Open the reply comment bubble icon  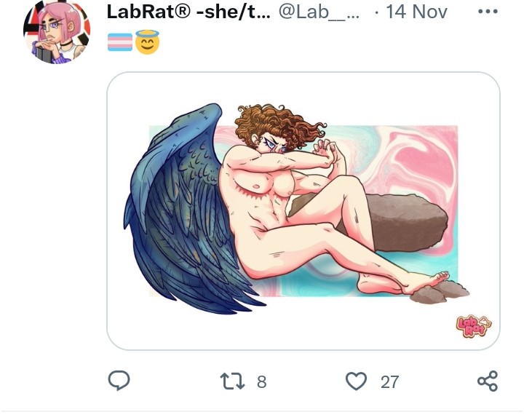click(x=119, y=381)
